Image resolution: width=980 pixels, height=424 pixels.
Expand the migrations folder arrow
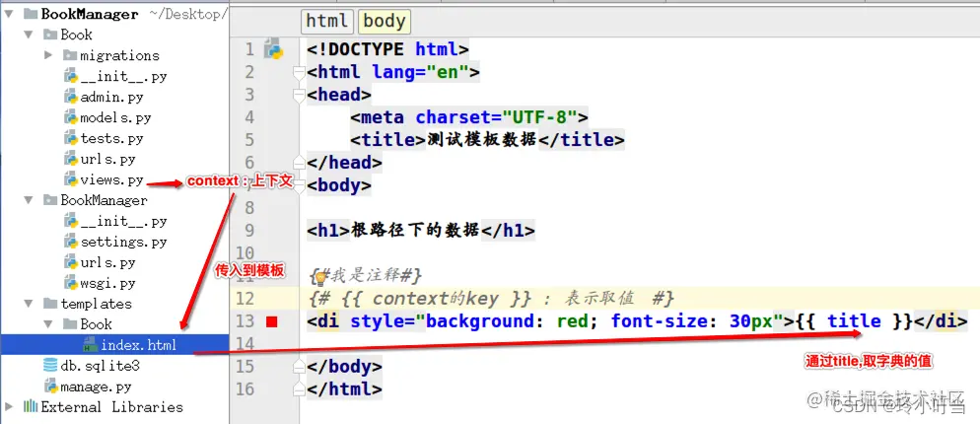[x=48, y=55]
